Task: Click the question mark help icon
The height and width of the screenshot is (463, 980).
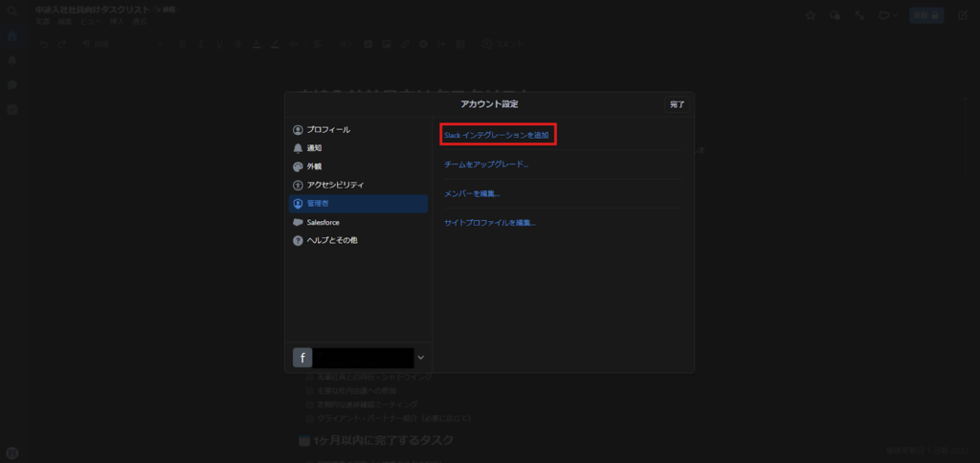Action: click(298, 240)
